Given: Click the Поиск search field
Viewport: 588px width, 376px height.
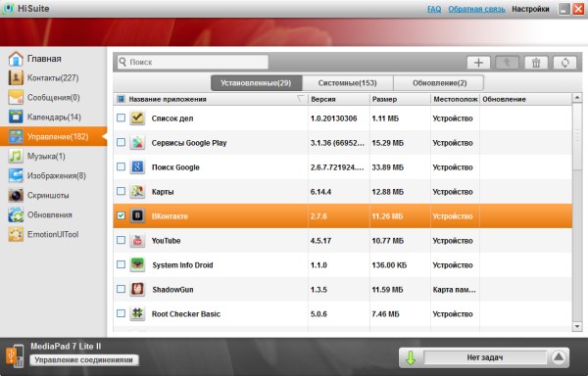Looking at the screenshot, I should click(193, 62).
